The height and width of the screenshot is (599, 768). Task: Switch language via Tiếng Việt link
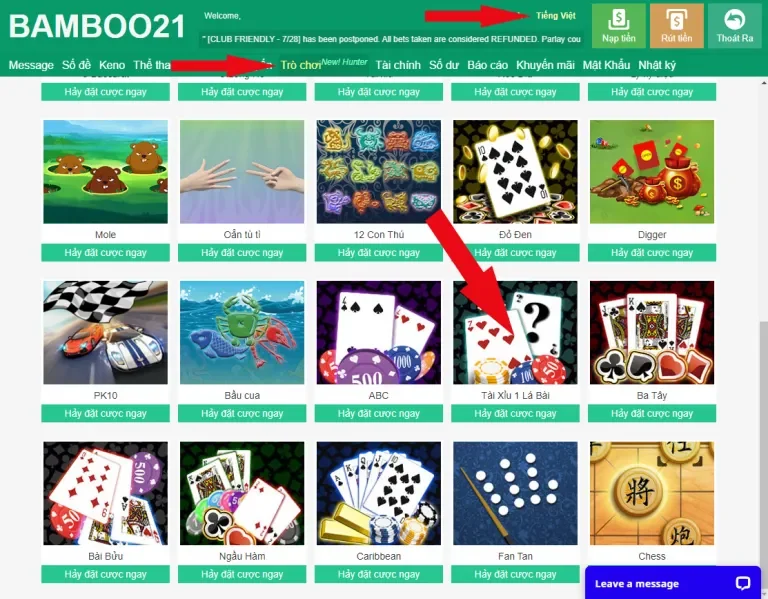pyautogui.click(x=555, y=16)
